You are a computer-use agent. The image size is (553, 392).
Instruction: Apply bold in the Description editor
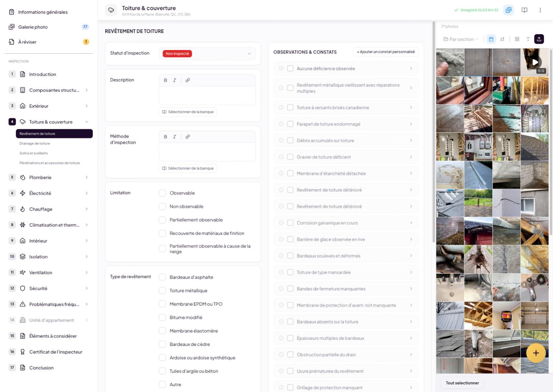tap(165, 80)
